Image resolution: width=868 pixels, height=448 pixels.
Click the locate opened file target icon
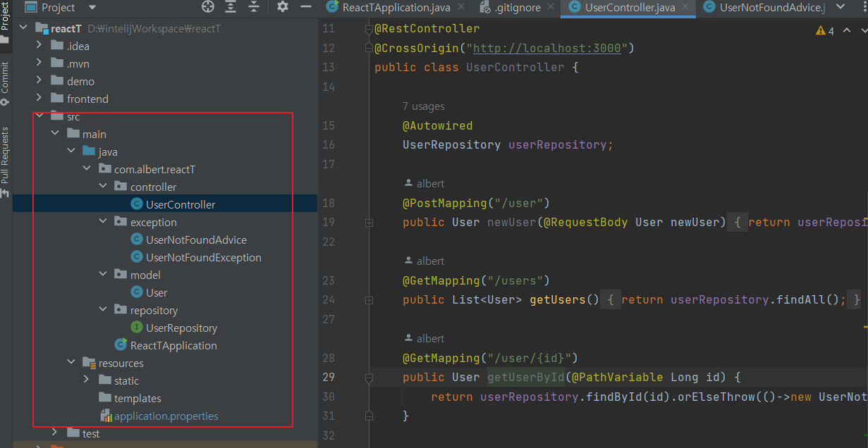pyautogui.click(x=208, y=7)
